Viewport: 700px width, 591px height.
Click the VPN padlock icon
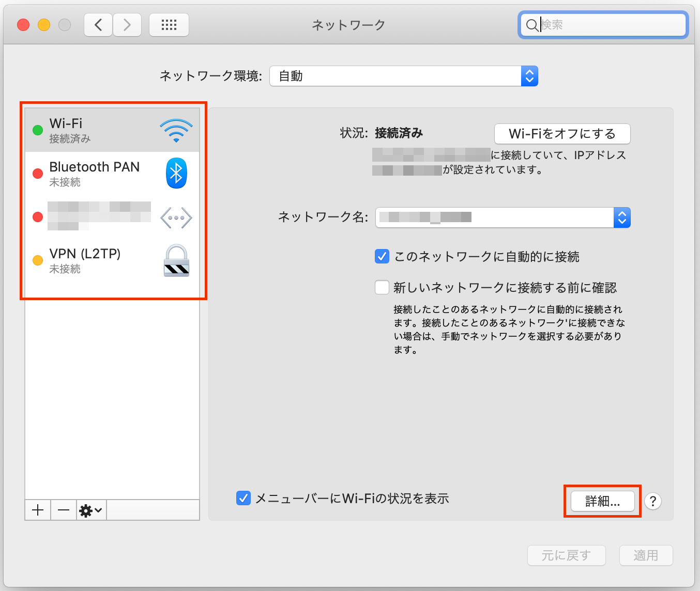176,260
